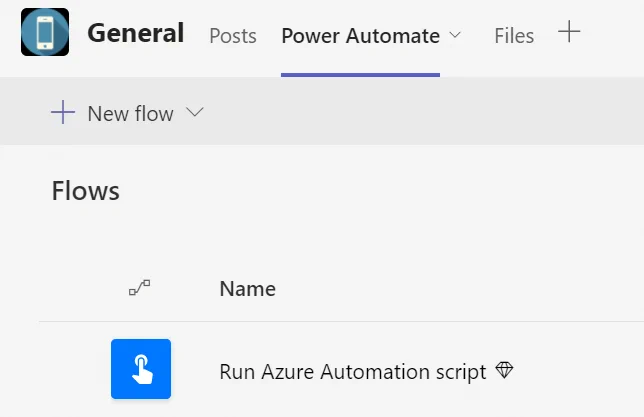Click the Flows heading text

click(x=85, y=191)
